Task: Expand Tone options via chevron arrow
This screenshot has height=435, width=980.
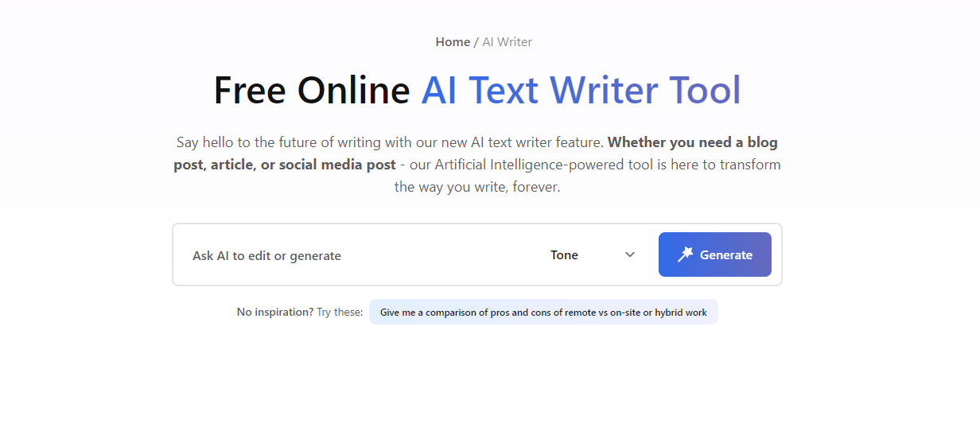Action: click(x=630, y=255)
